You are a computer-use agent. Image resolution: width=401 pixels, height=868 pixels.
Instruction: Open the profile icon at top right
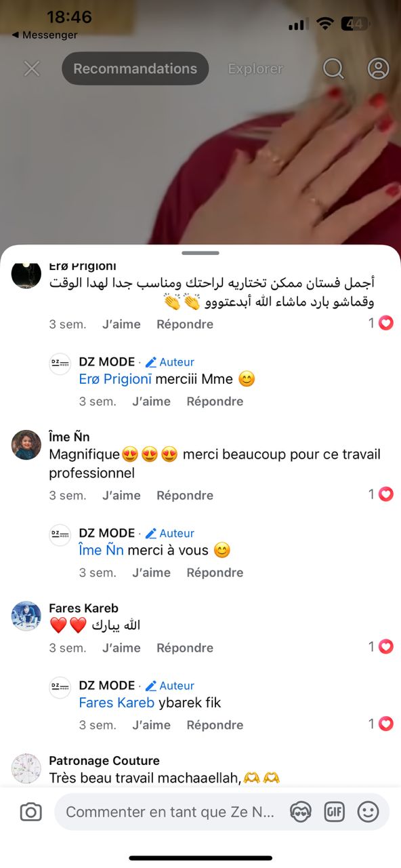coord(378,68)
